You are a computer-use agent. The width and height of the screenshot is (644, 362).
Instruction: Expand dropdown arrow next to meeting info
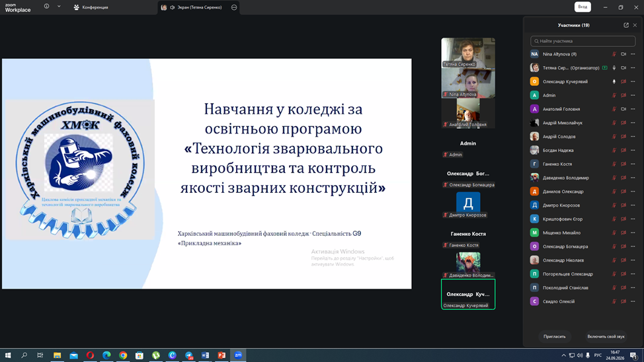59,7
